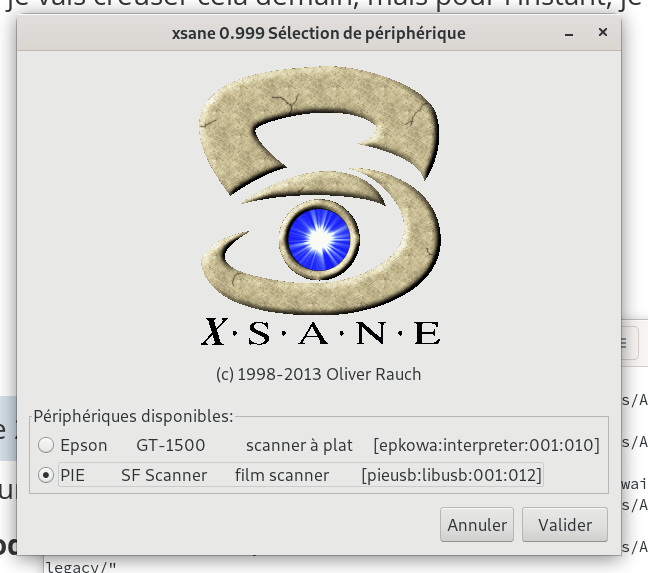Click the XSane eye logo image
This screenshot has height=573, width=648.
click(320, 206)
